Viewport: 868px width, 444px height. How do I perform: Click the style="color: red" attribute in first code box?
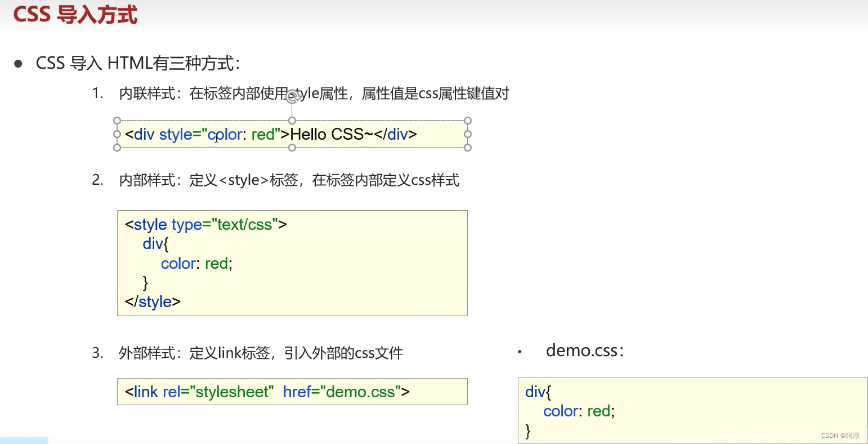tap(220, 134)
